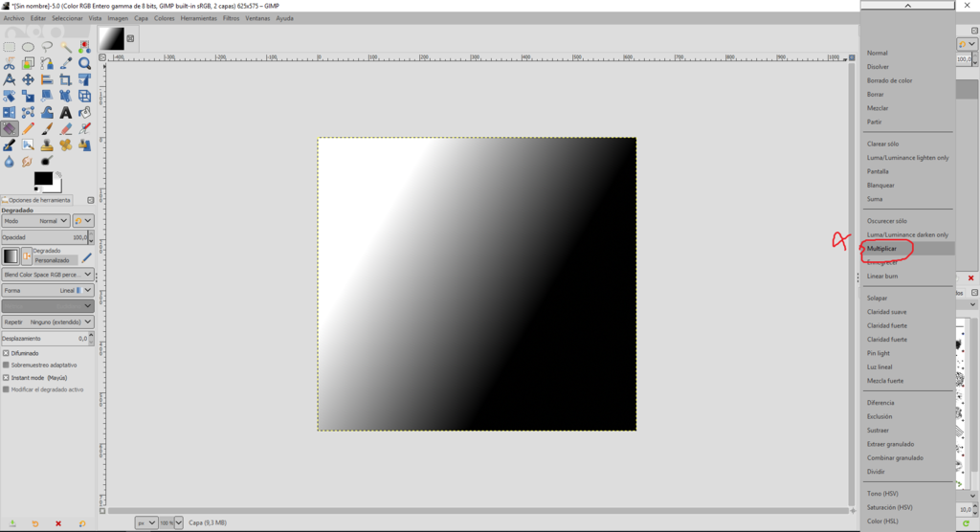The image size is (980, 532).
Task: Select the Foreground Select tool
Action: [x=28, y=63]
